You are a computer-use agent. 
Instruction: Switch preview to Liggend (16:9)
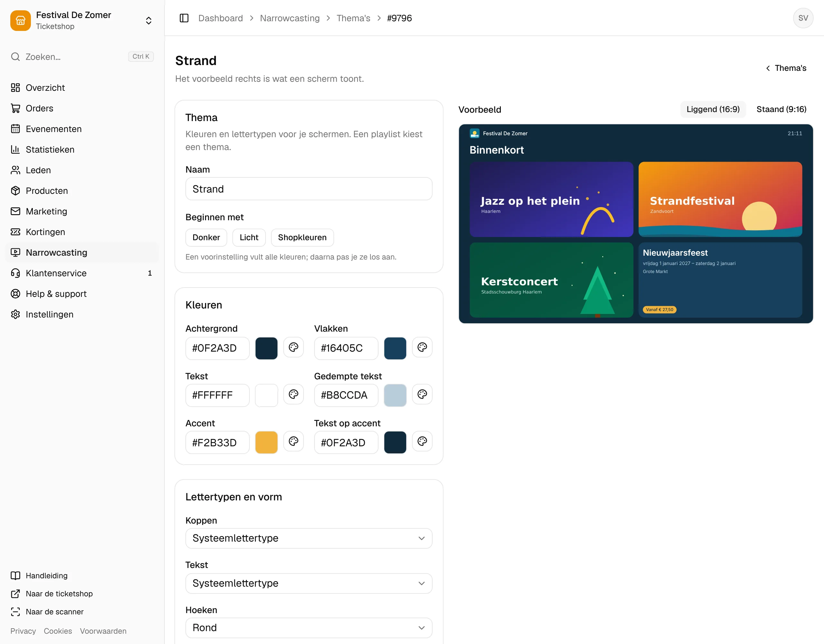click(713, 109)
